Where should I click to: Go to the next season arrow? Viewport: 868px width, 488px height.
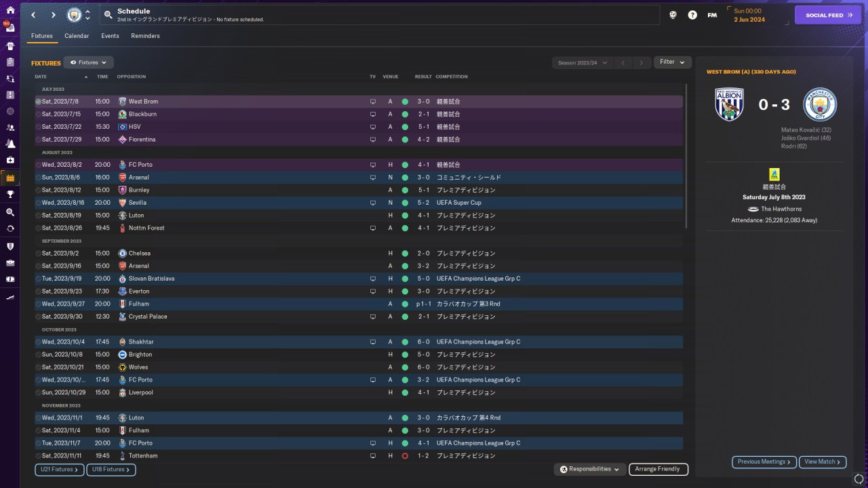[641, 62]
